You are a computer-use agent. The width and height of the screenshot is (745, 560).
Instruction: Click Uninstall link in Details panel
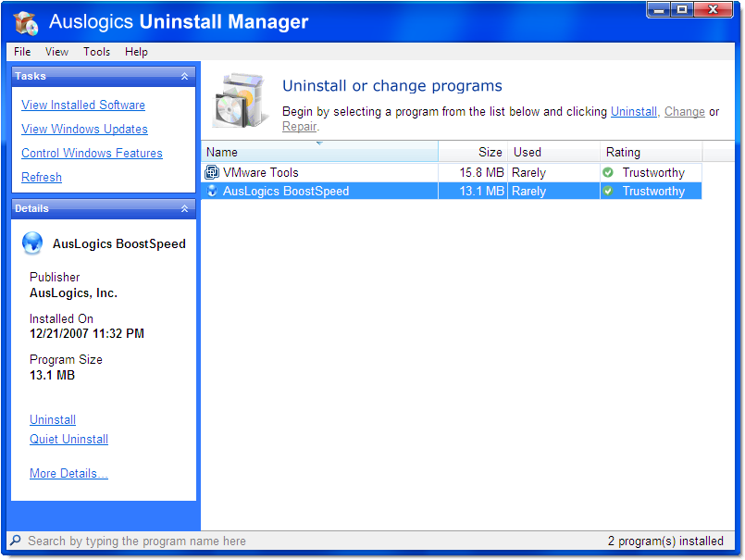[x=53, y=419]
